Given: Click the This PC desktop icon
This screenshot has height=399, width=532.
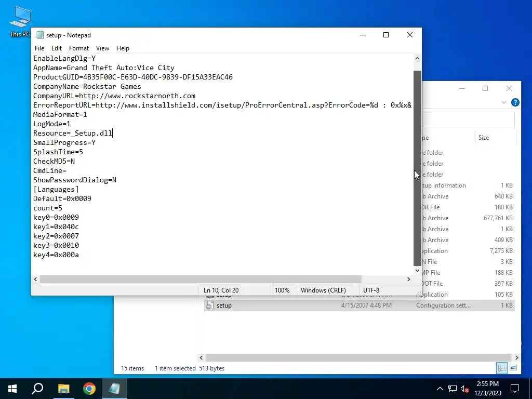Looking at the screenshot, I should click(20, 21).
